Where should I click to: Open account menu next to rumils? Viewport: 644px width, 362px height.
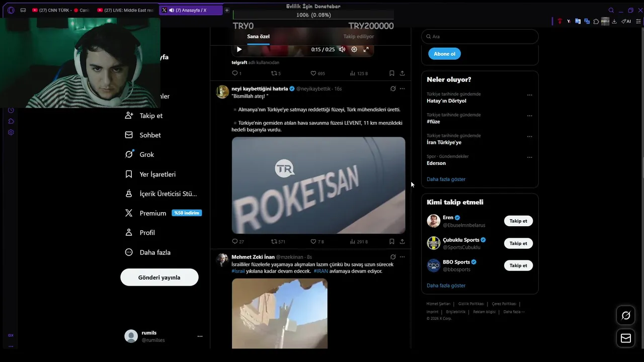(200, 336)
